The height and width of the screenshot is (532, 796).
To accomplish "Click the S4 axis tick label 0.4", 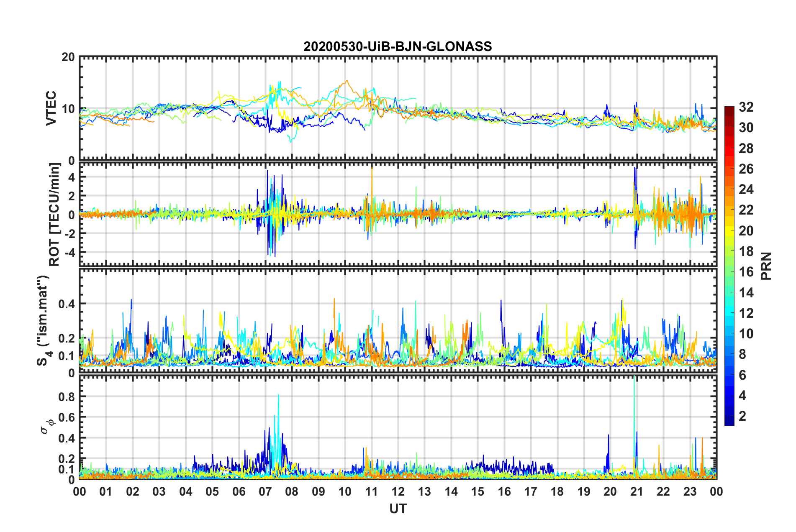I will click(67, 304).
